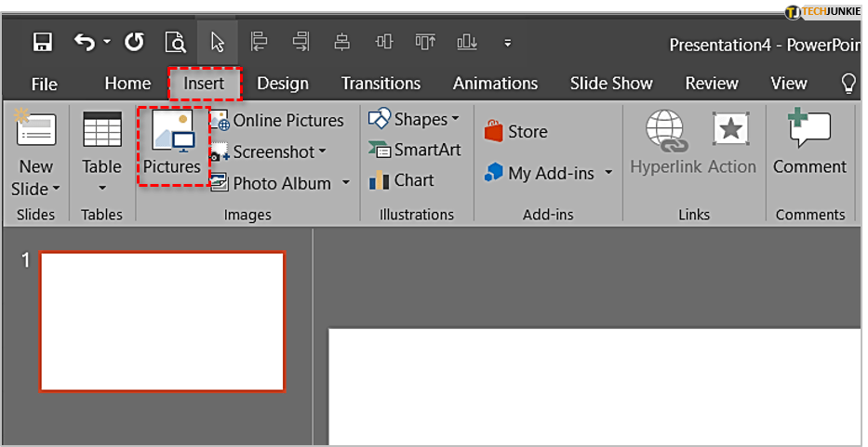Open Print Preview from quick access toolbar
The height and width of the screenshot is (447, 868).
[175, 42]
